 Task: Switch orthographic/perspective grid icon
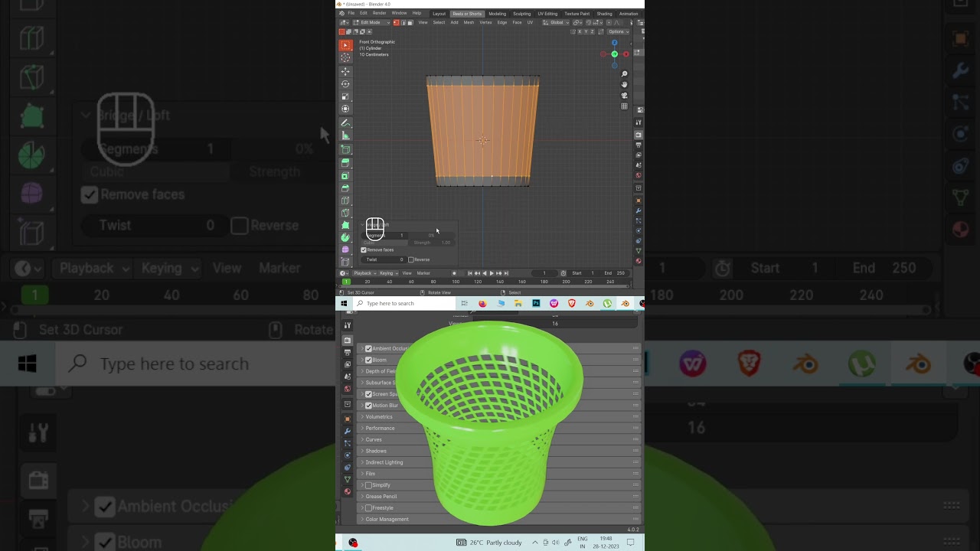(625, 106)
